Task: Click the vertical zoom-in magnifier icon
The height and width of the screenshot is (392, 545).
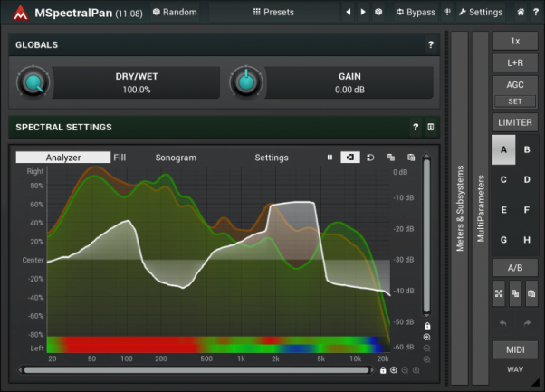Action: (x=426, y=337)
